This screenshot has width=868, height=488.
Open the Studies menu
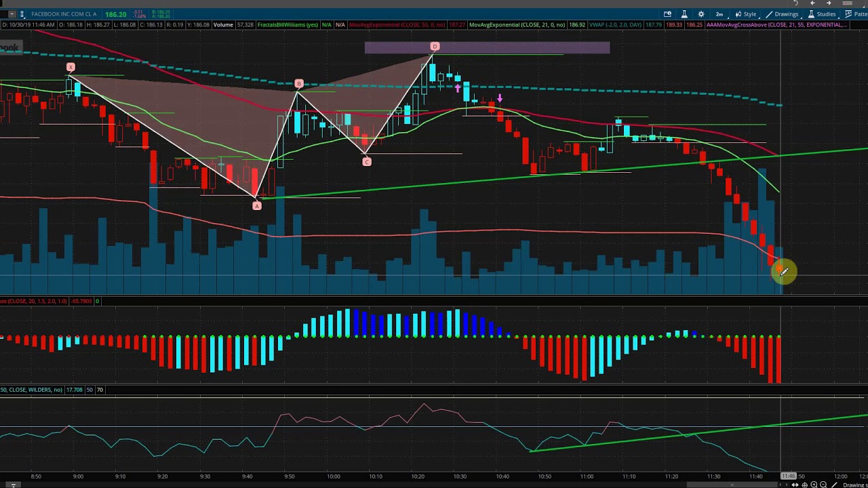pyautogui.click(x=821, y=14)
